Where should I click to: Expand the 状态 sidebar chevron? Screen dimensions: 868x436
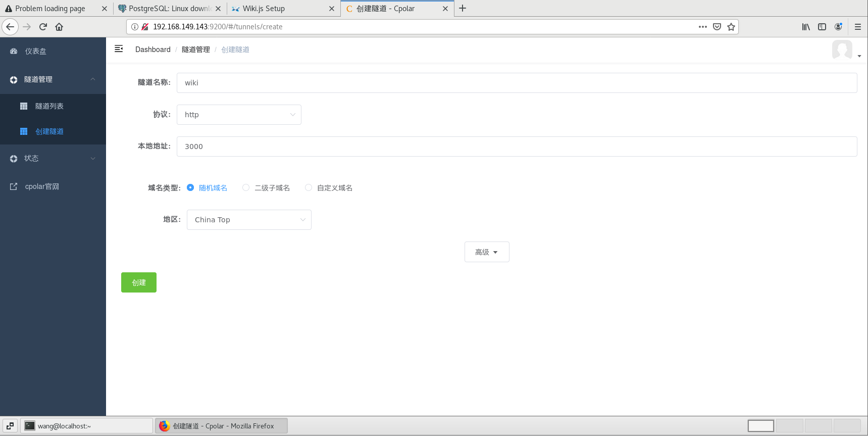pos(93,159)
